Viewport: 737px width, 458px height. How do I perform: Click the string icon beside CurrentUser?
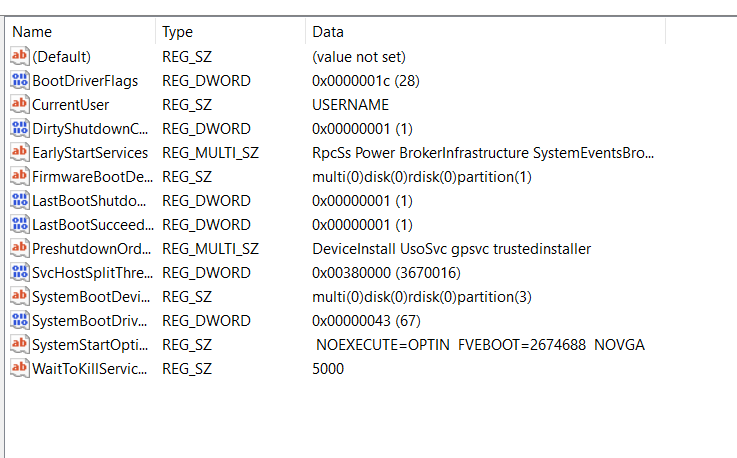(x=19, y=105)
